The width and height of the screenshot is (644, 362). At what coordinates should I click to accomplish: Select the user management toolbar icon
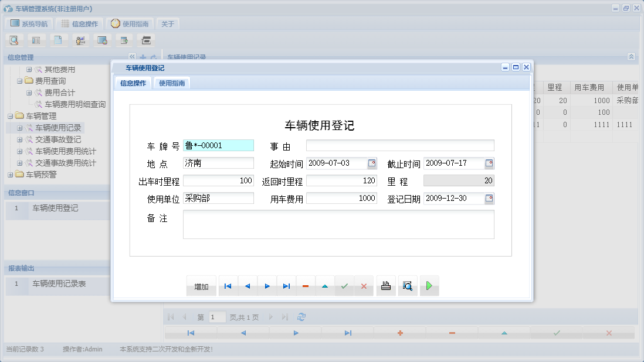click(80, 40)
